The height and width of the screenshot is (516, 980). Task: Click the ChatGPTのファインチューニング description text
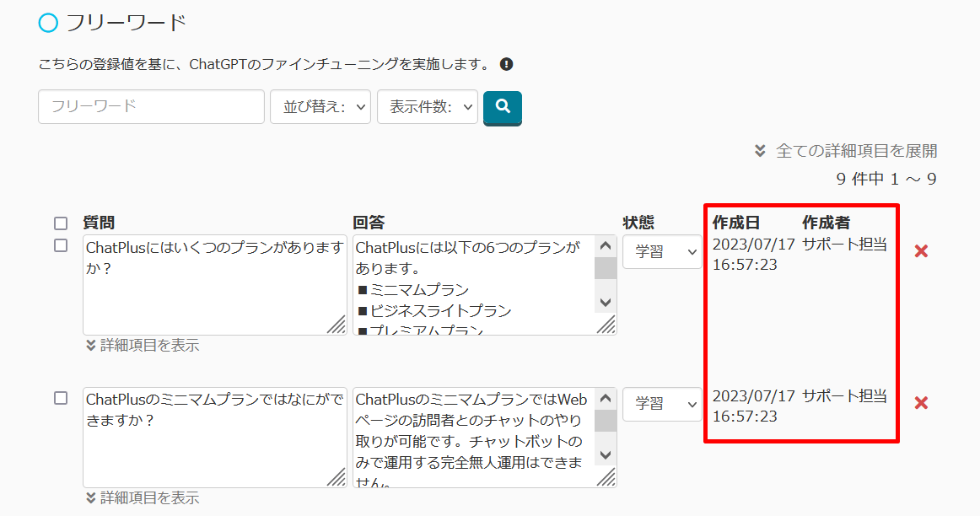tap(265, 64)
